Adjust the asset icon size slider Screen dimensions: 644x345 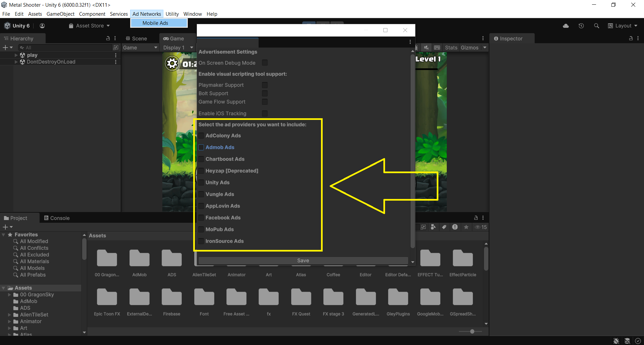tap(472, 331)
